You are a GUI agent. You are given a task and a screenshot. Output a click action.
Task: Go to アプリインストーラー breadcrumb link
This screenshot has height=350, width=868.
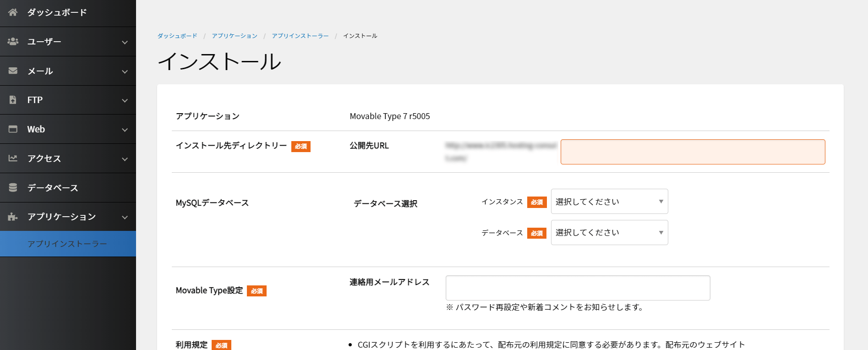[300, 36]
